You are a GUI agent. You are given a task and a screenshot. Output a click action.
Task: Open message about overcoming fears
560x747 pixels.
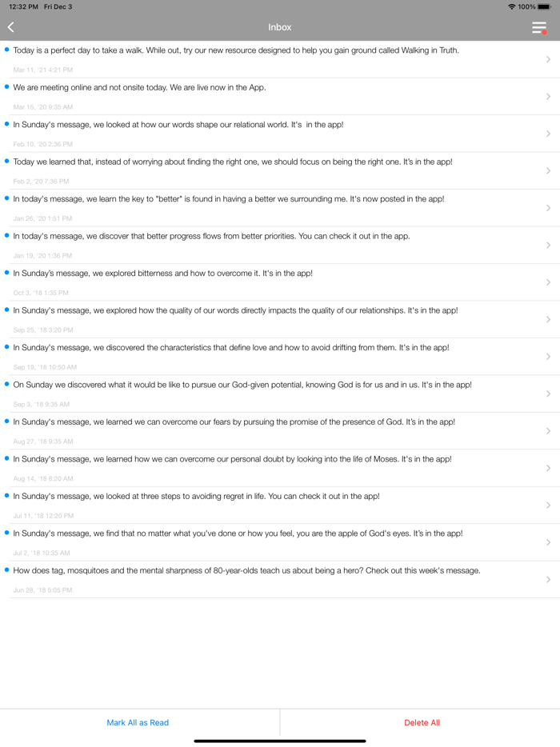(234, 421)
